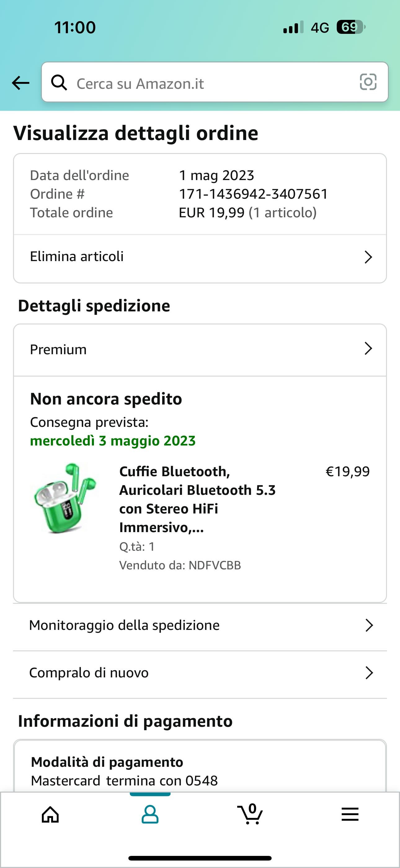Expand the Premium shipping chevron
This screenshot has height=868, width=400.
click(368, 348)
